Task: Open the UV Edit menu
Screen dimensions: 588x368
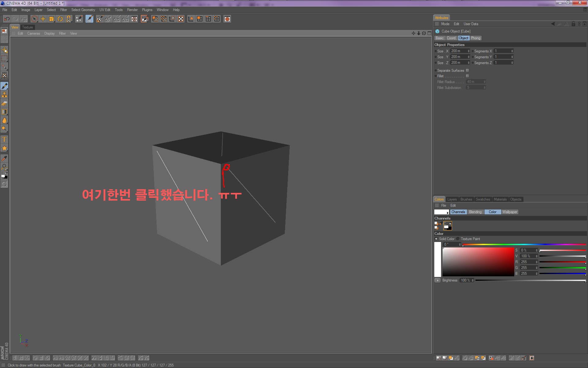Action: pyautogui.click(x=105, y=10)
